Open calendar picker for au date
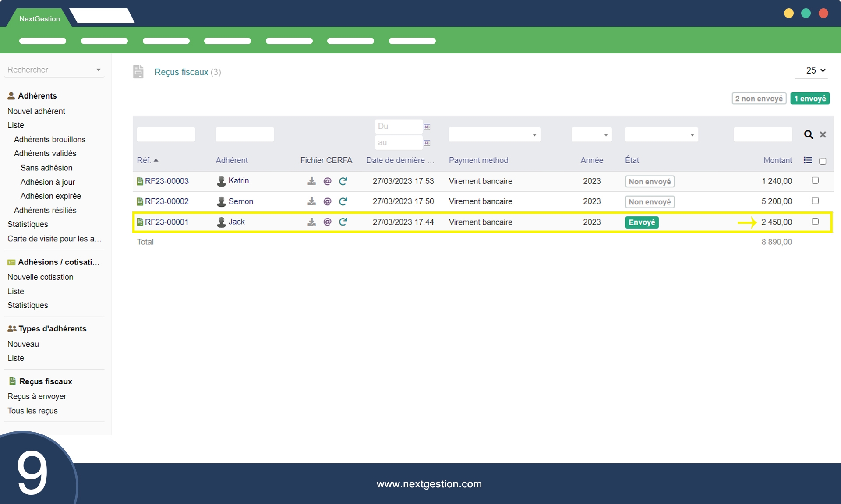Image resolution: width=841 pixels, height=504 pixels. tap(427, 143)
